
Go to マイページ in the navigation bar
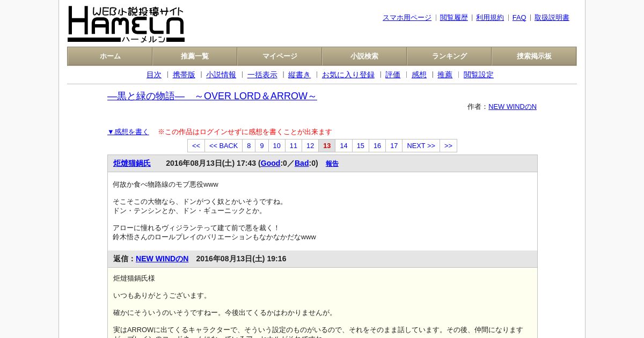click(280, 56)
